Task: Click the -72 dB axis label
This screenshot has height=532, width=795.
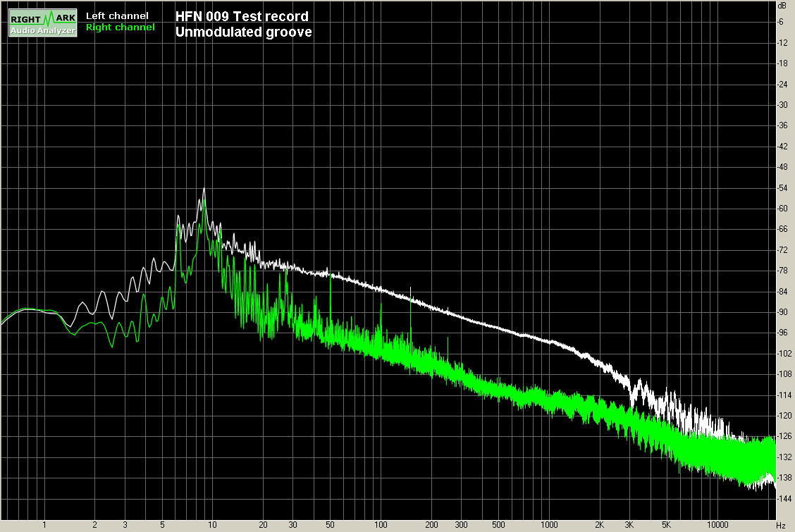Action: [x=782, y=249]
